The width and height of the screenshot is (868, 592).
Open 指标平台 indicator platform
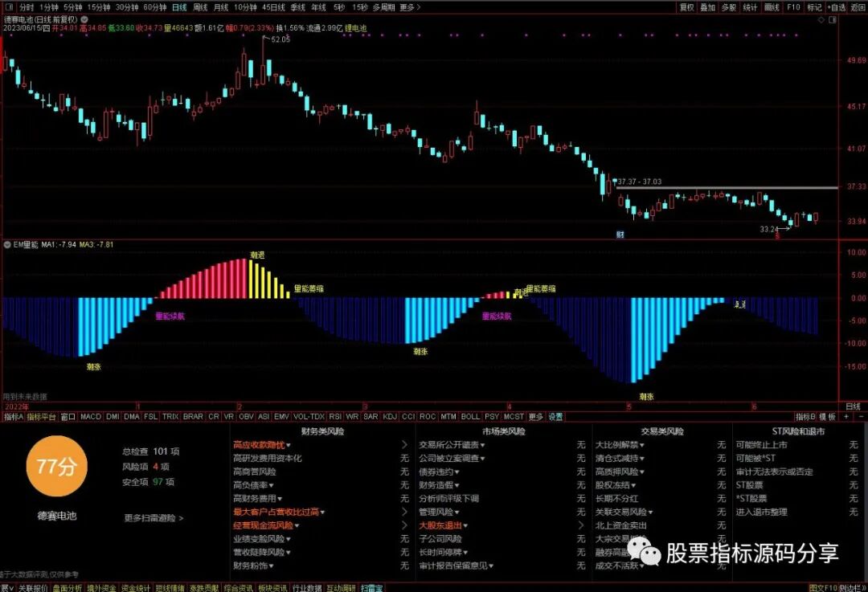[42, 417]
